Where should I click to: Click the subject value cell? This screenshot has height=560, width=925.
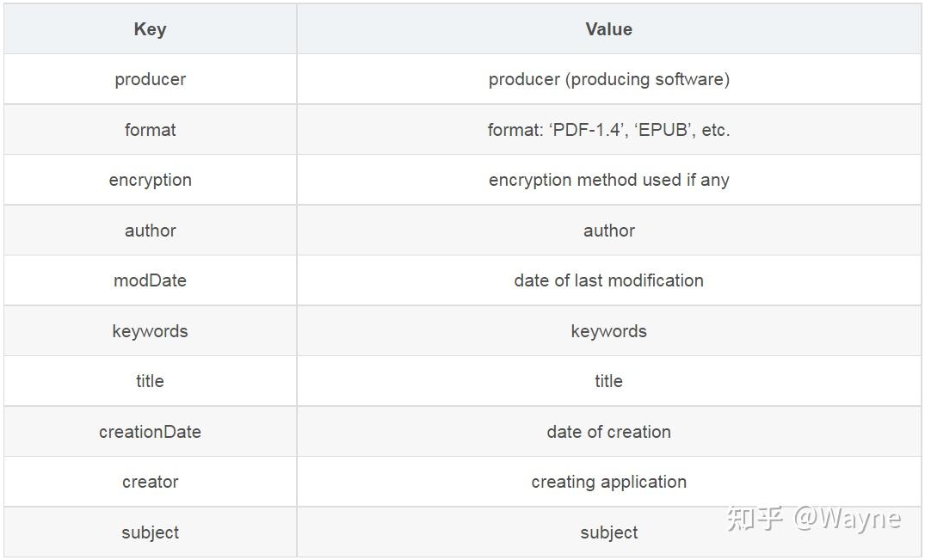pos(608,532)
